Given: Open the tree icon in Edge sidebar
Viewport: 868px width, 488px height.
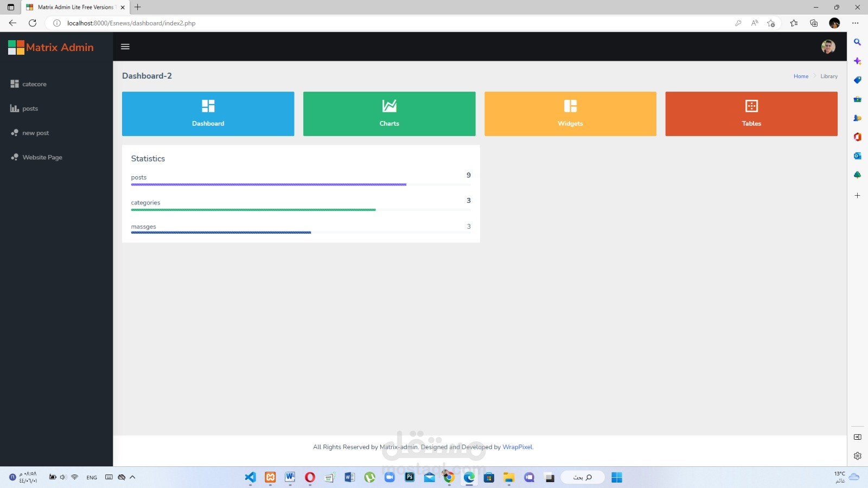Looking at the screenshot, I should [x=857, y=175].
